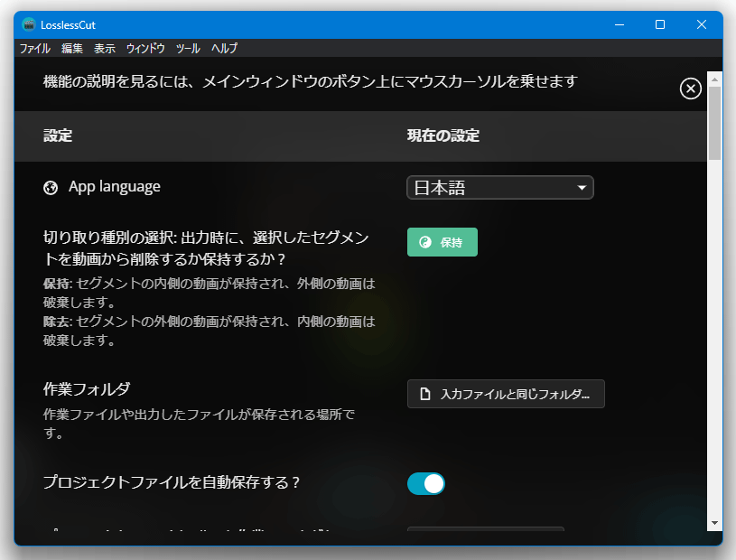Close the LosslessCut window

pos(702,24)
